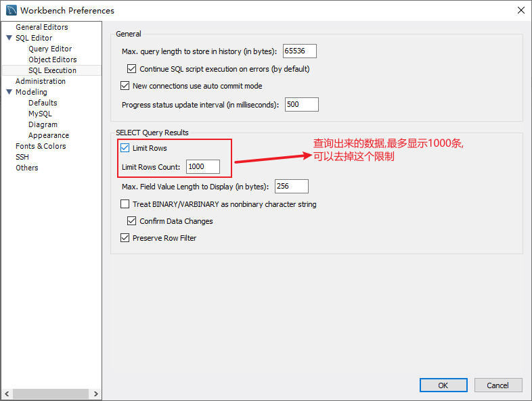
Task: Click the Cancel button
Action: coord(498,385)
